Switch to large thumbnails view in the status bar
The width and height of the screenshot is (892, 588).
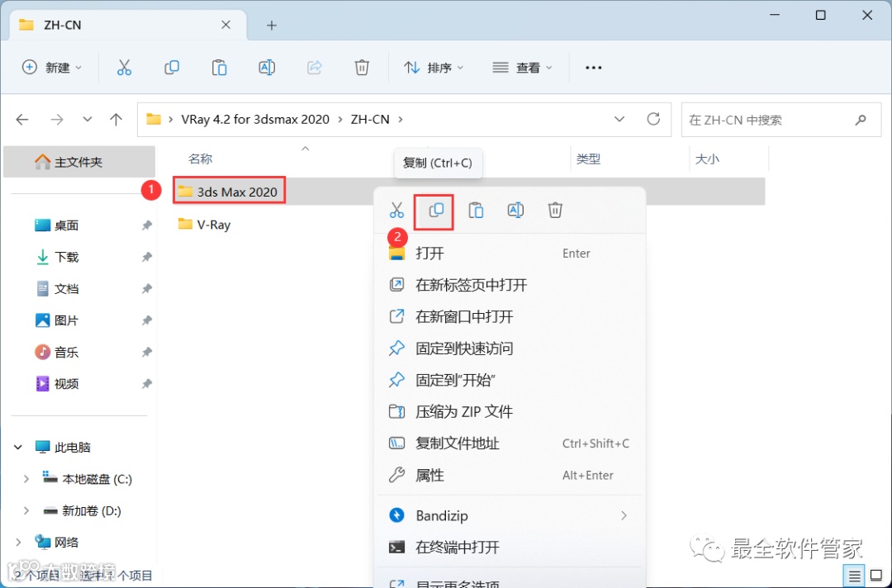pos(876,576)
